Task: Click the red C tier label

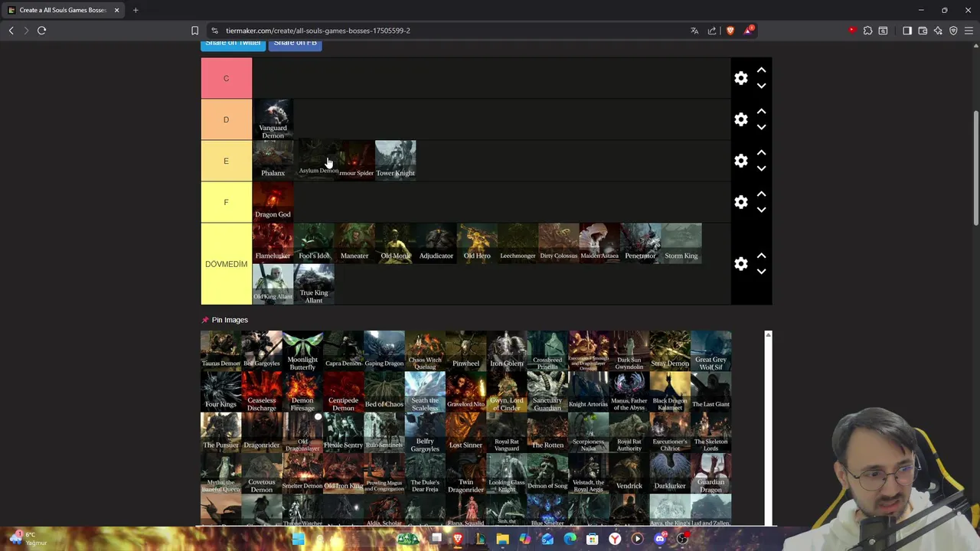Action: [x=226, y=78]
